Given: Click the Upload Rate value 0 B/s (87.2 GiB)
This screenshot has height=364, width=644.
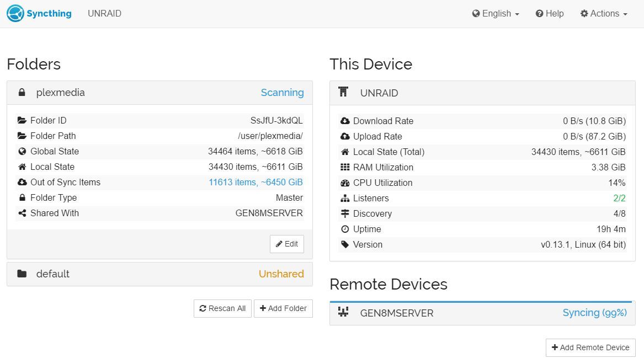Looking at the screenshot, I should tap(594, 137).
